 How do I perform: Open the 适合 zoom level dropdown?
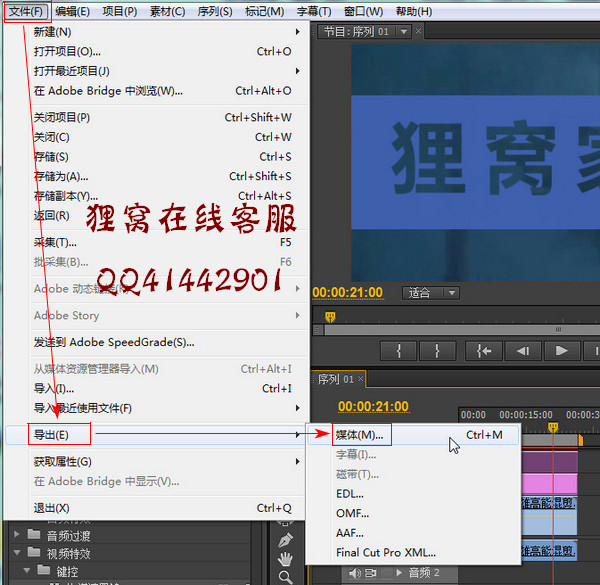(431, 293)
